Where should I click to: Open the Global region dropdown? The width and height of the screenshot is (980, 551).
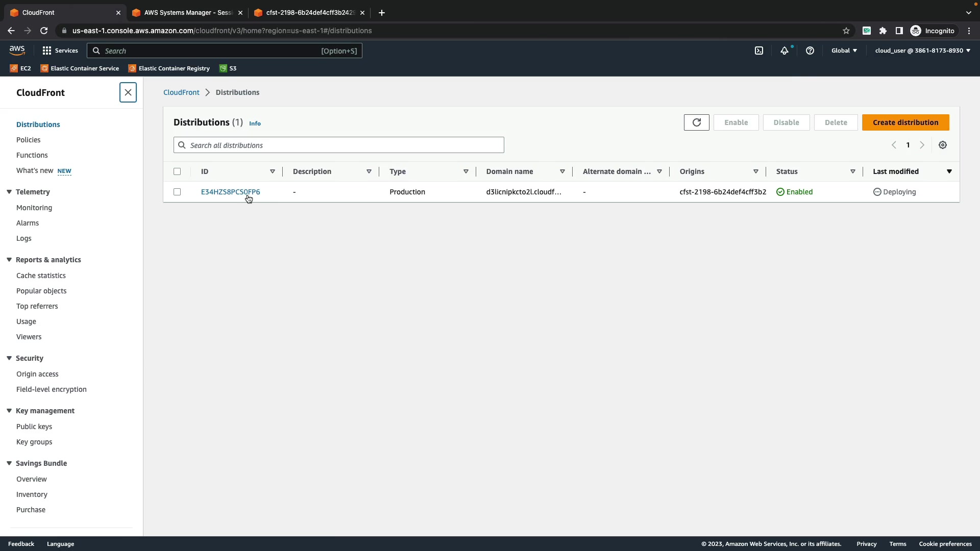tap(844, 51)
